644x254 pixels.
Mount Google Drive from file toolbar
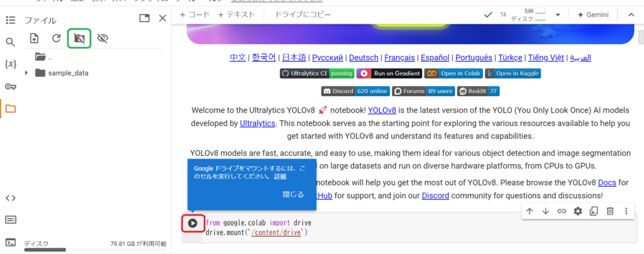(x=79, y=38)
